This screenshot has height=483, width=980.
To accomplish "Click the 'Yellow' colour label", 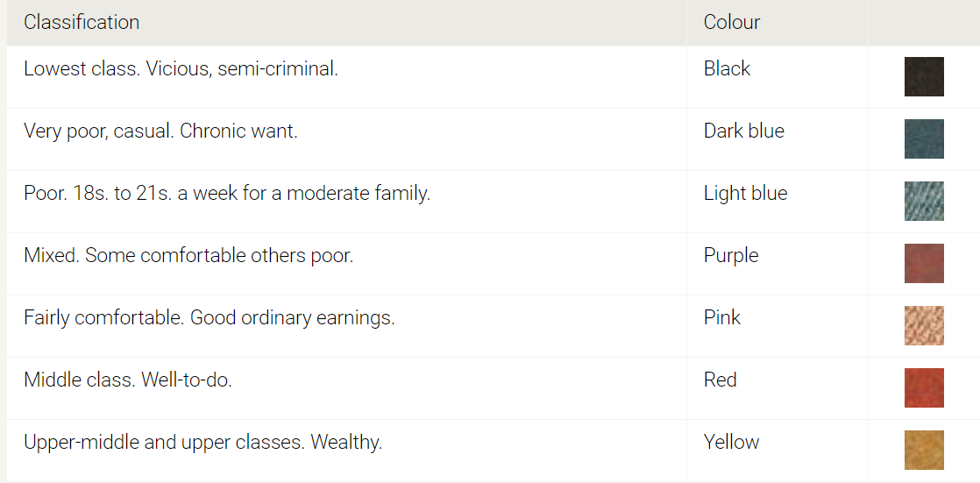I will [731, 442].
